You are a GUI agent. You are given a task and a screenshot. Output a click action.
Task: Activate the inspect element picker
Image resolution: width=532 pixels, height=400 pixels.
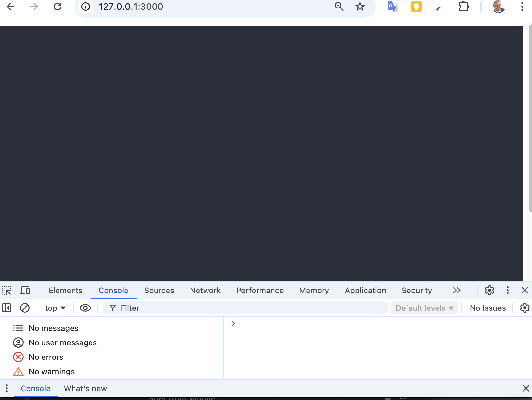coord(7,290)
